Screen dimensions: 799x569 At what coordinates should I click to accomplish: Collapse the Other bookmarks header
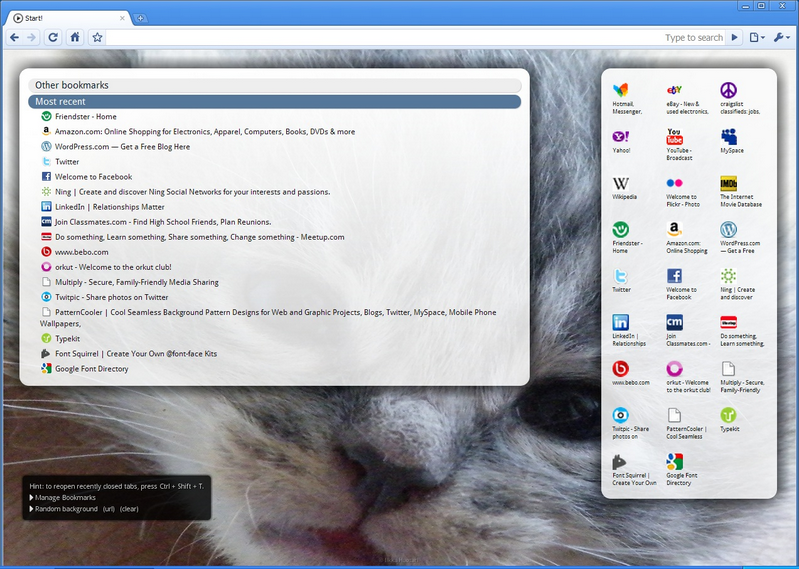pos(275,85)
